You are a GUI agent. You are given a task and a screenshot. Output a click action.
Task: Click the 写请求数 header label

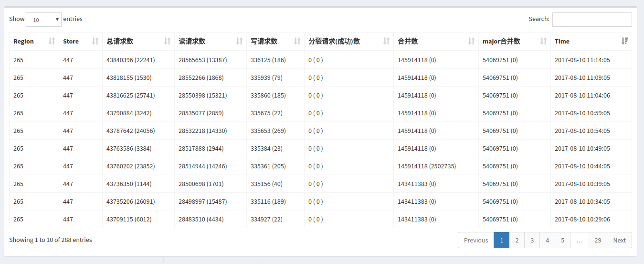(264, 41)
